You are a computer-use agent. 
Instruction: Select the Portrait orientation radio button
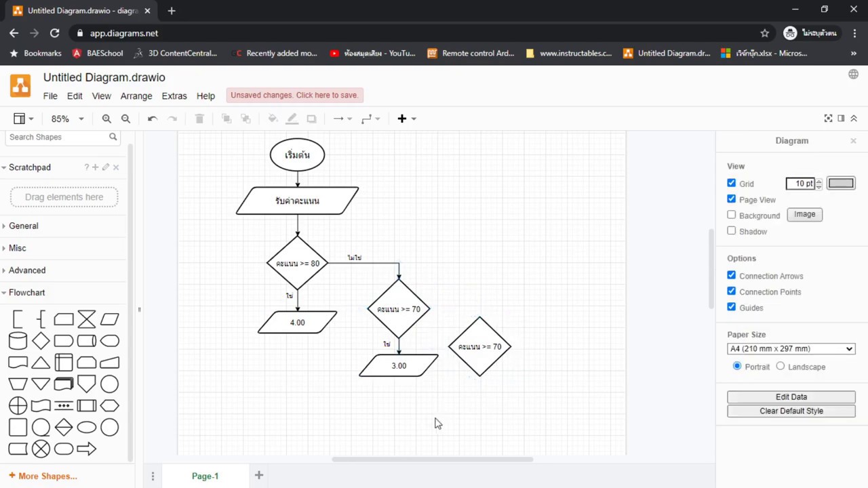(x=737, y=366)
